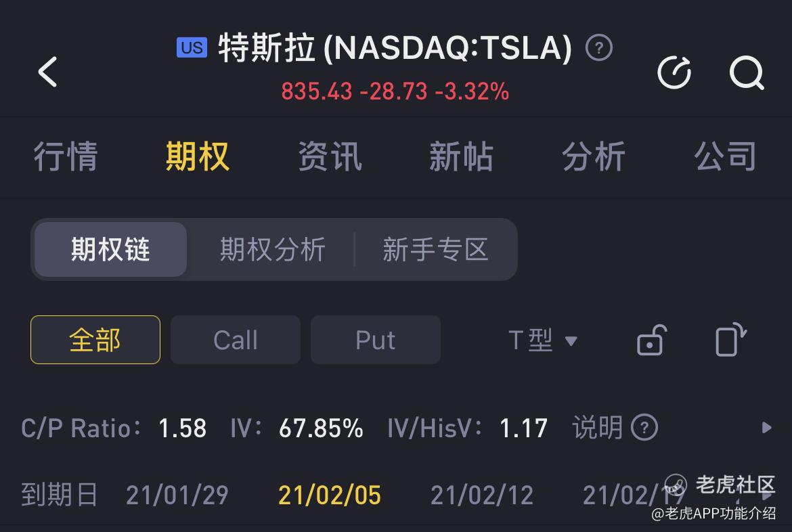Switch to the 行情 tab
This screenshot has width=792, height=532.
coord(66,156)
